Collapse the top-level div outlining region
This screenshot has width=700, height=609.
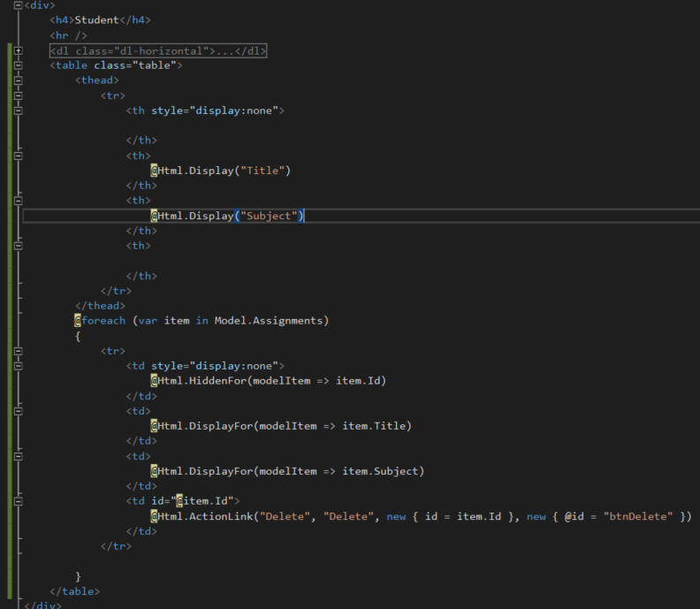(x=18, y=5)
